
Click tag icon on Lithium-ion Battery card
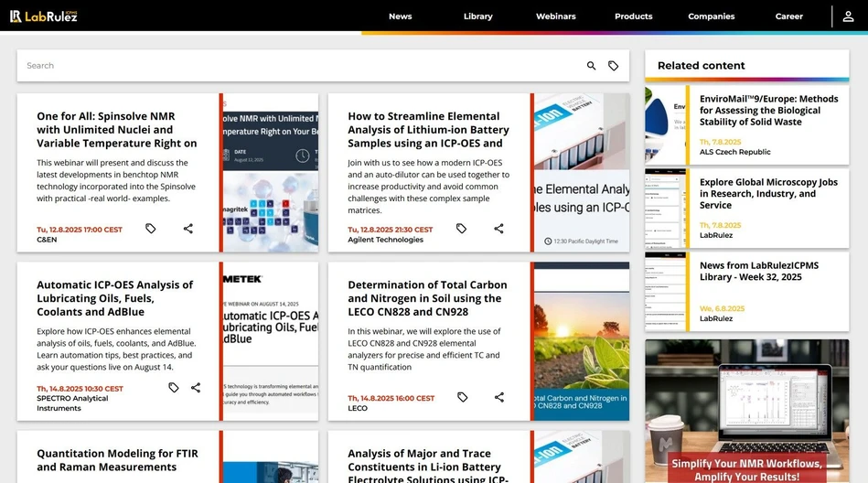(x=462, y=229)
